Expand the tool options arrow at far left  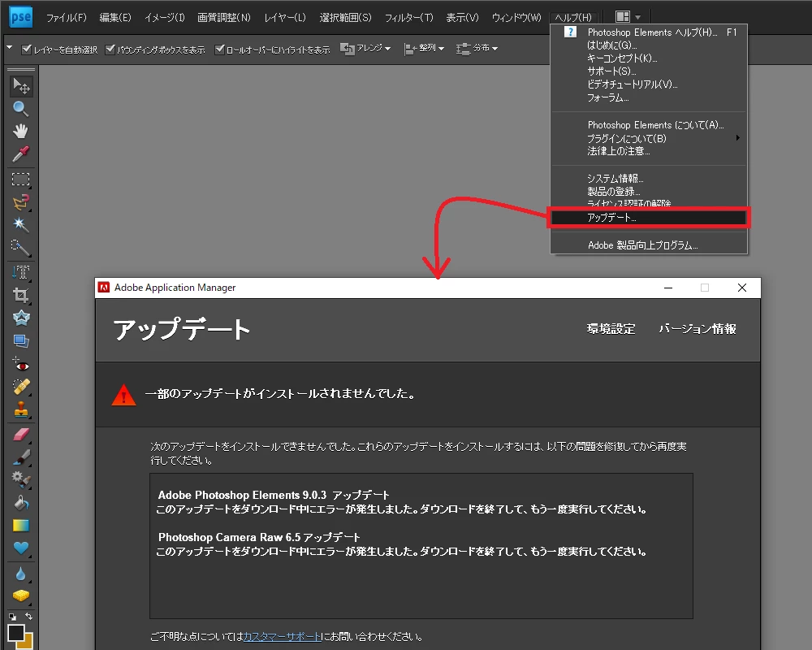click(x=9, y=48)
